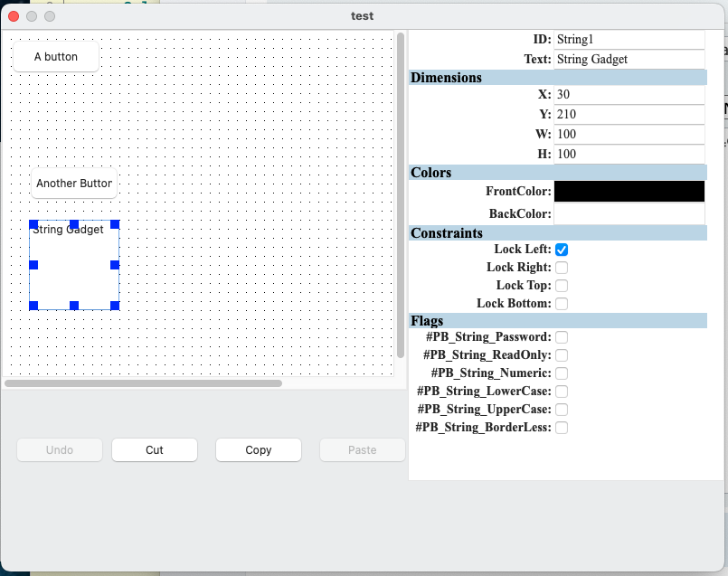Click the black FrontColor swatch
This screenshot has width=728, height=576.
click(629, 191)
